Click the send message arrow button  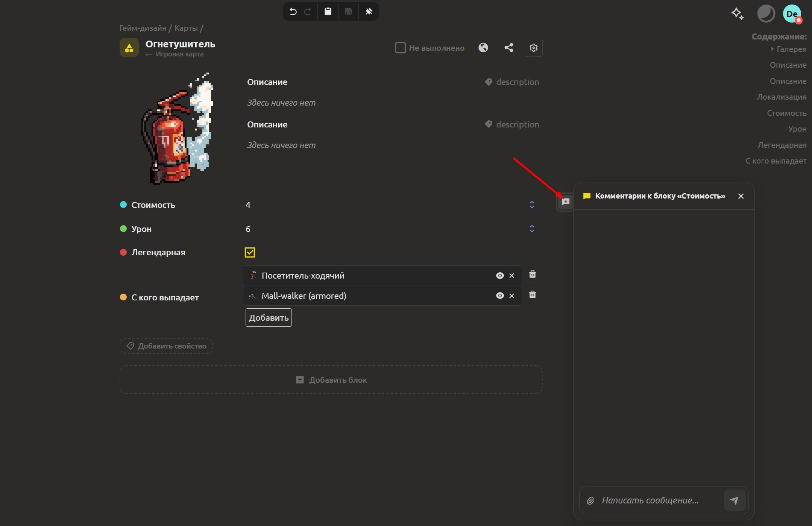pos(735,500)
